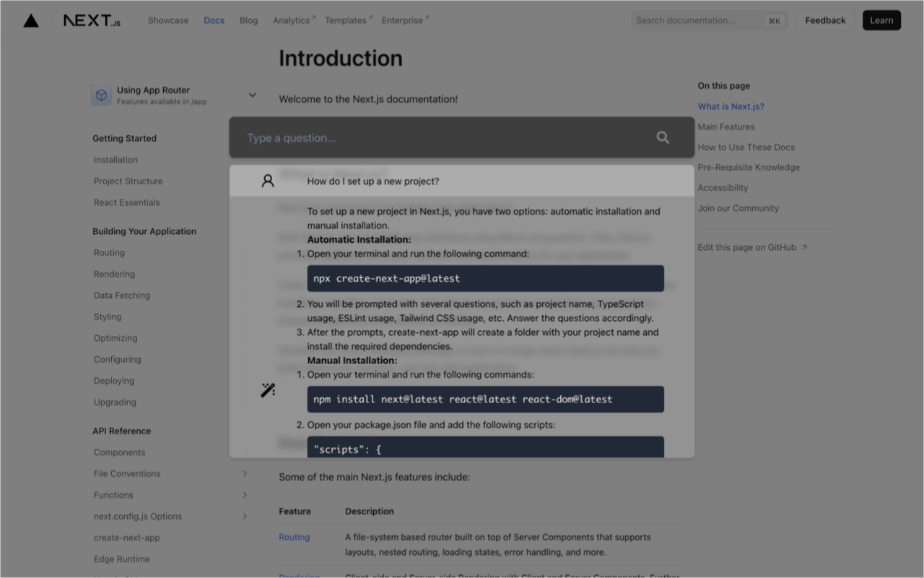
Task: Go to the Blog nav item
Action: [248, 20]
